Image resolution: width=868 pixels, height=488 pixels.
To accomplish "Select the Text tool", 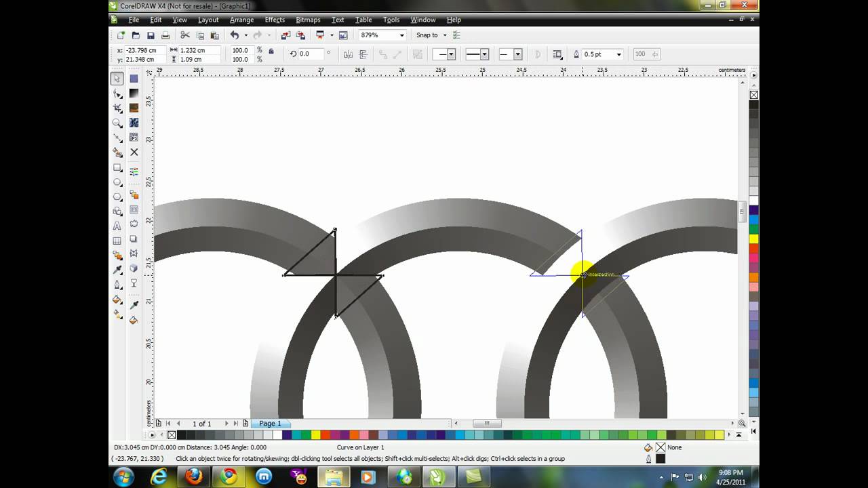I will [x=117, y=226].
